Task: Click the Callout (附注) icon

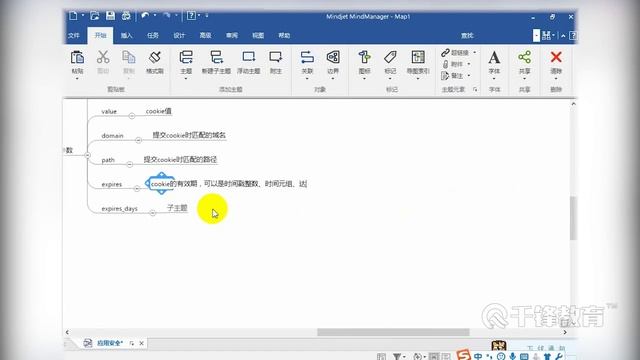Action: [x=276, y=57]
